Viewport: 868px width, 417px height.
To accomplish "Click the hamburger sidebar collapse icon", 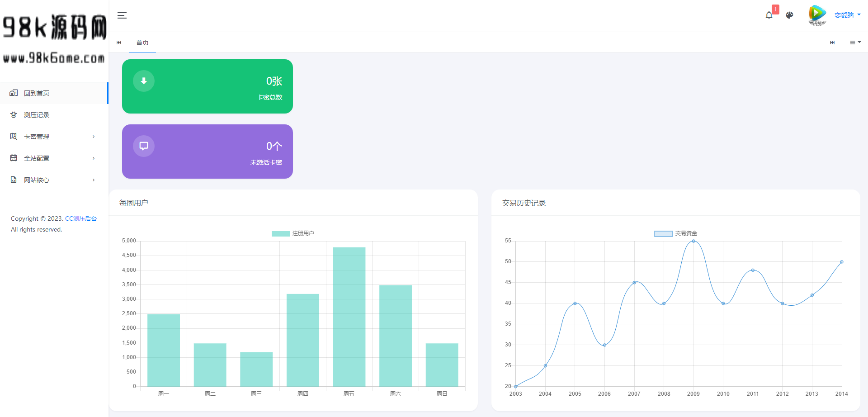I will pyautogui.click(x=122, y=15).
